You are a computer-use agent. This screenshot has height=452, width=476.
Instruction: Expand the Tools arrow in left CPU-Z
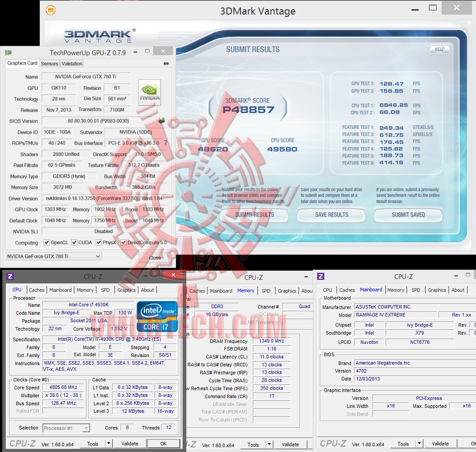pos(109,444)
